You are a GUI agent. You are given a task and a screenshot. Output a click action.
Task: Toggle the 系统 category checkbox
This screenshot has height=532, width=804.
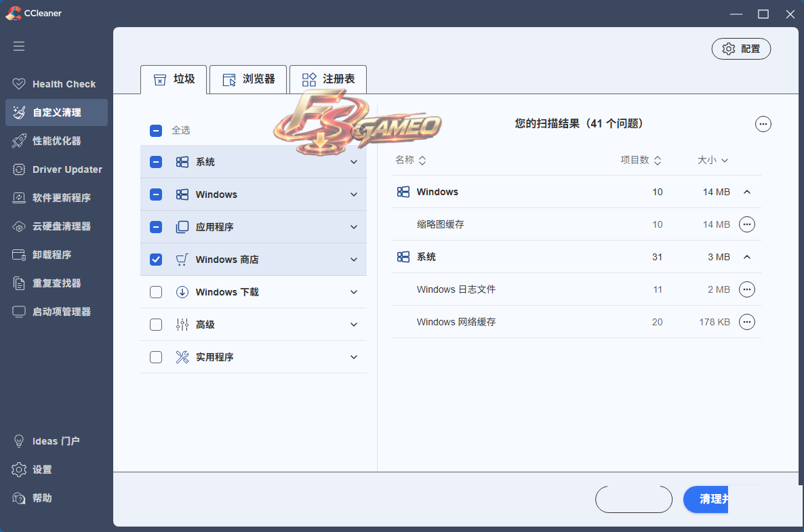click(156, 162)
